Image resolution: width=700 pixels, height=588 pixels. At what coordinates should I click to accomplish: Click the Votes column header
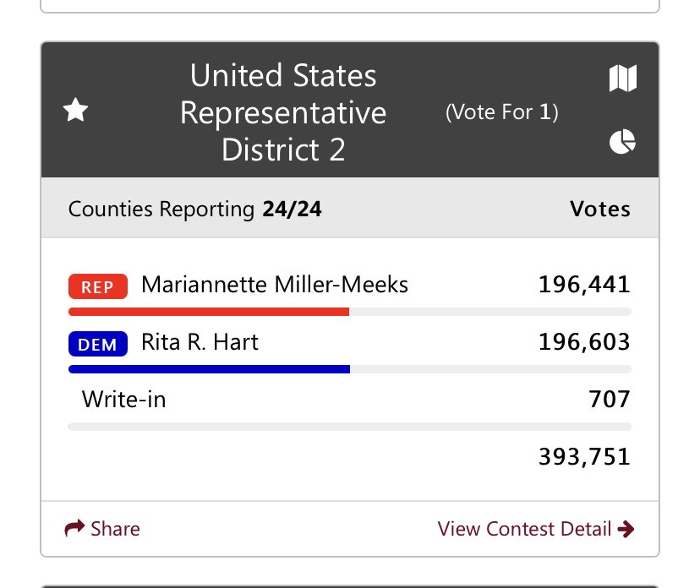pyautogui.click(x=599, y=209)
